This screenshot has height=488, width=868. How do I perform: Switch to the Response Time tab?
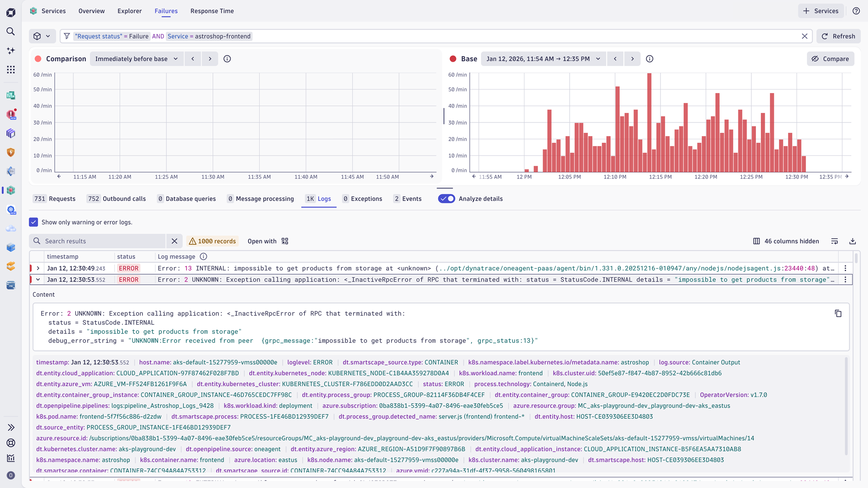(x=212, y=11)
